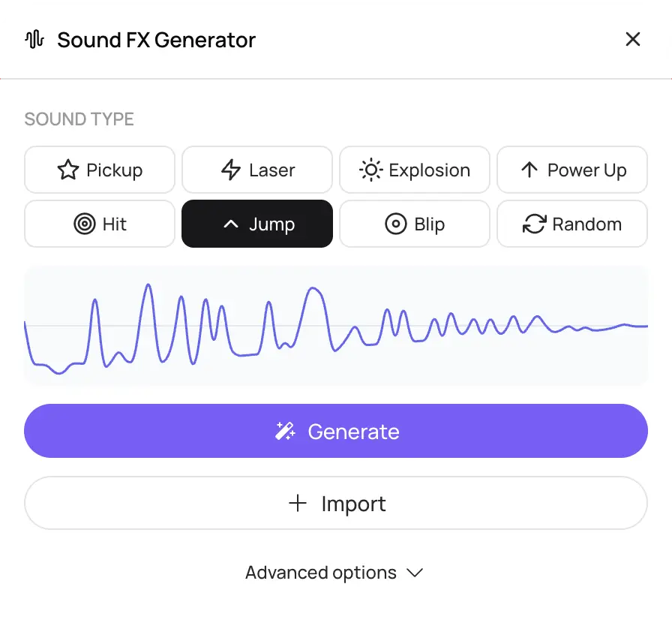Image resolution: width=672 pixels, height=620 pixels.
Task: Click the waveform logo next to the title
Action: [x=34, y=39]
